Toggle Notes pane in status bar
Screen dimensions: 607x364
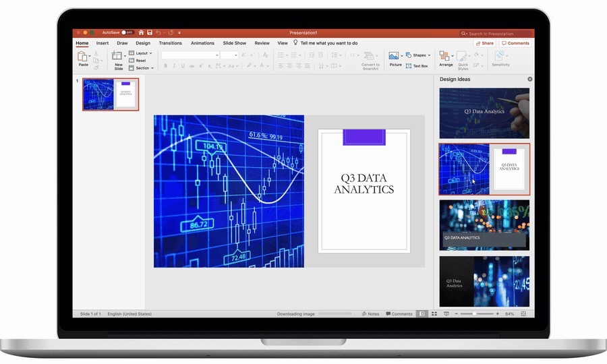(370, 313)
